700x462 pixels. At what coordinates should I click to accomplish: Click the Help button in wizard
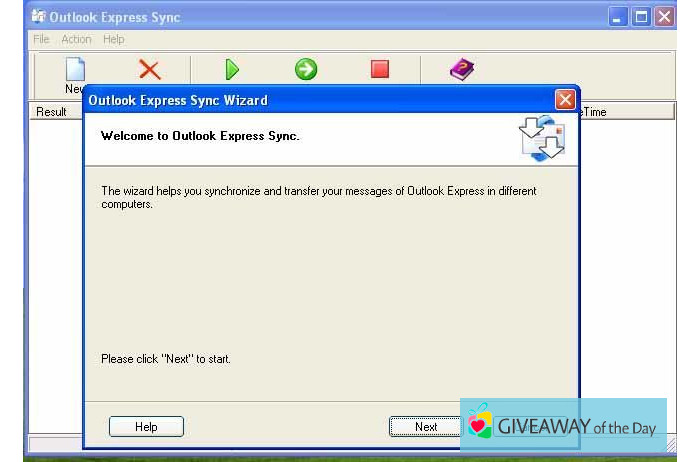(146, 427)
